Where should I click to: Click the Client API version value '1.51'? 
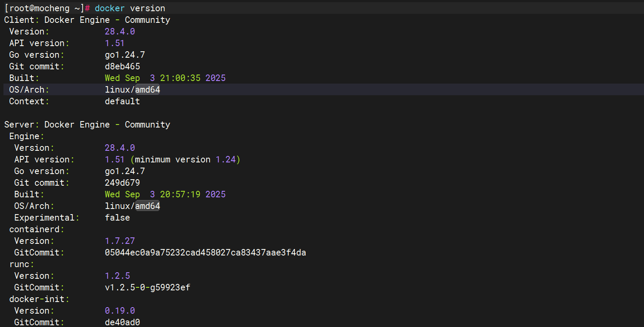point(115,43)
